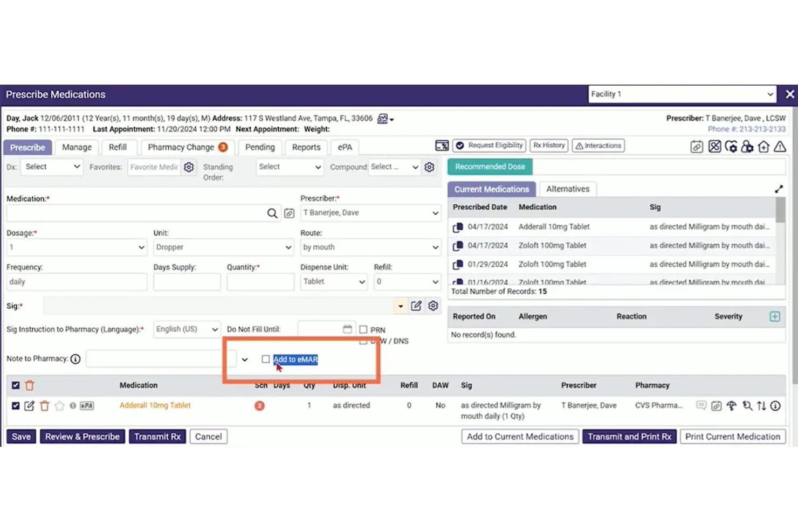Click the orange trash icon in the list header
798x532 pixels.
coord(30,385)
